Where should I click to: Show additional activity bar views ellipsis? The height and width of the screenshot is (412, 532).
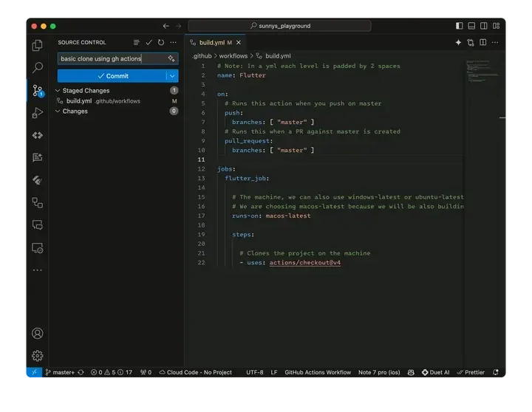[38, 270]
